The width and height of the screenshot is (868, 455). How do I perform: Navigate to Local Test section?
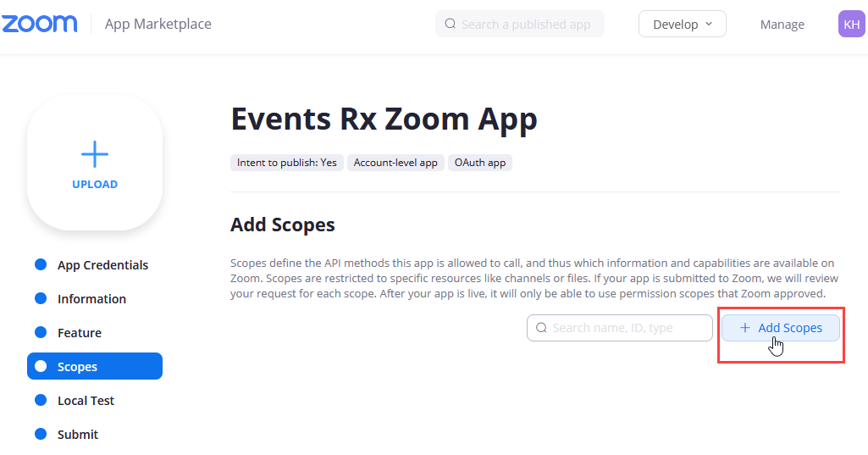pyautogui.click(x=86, y=401)
